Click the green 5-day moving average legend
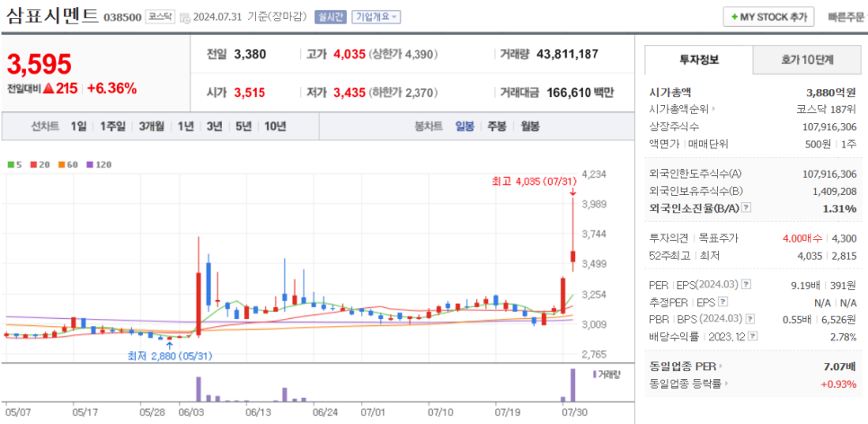This screenshot has height=424, width=868. pos(14,164)
